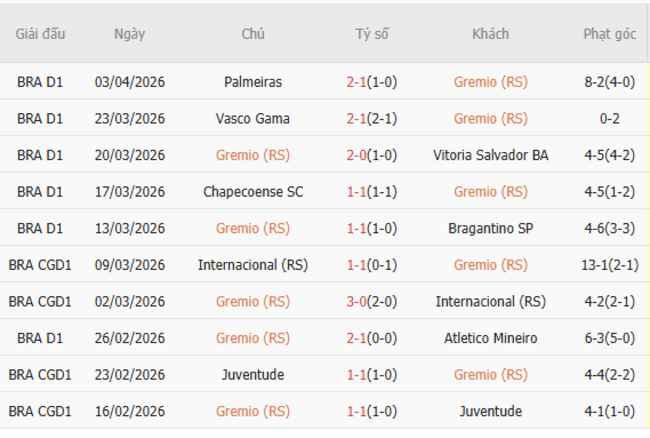This screenshot has height=438, width=650.
Task: Click the Giải đấu column header
Action: pyautogui.click(x=40, y=34)
